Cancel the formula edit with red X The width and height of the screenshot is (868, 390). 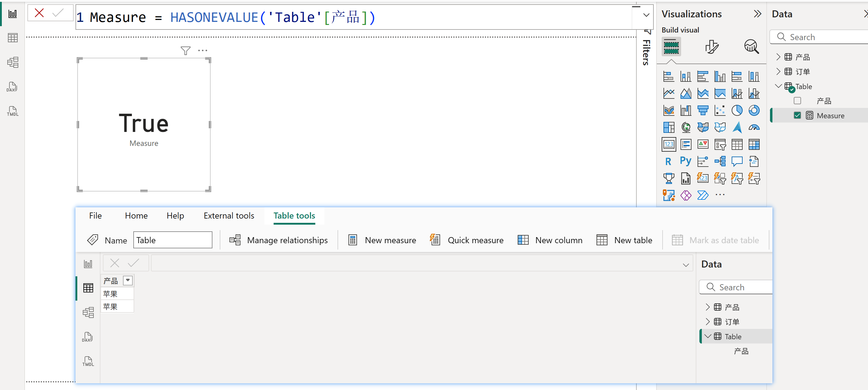pyautogui.click(x=40, y=13)
